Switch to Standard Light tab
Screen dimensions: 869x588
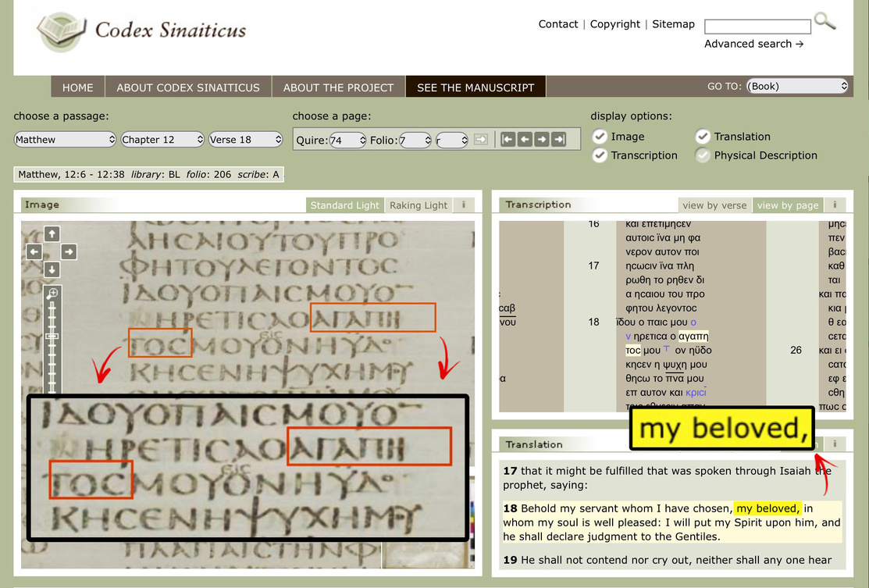pos(345,205)
